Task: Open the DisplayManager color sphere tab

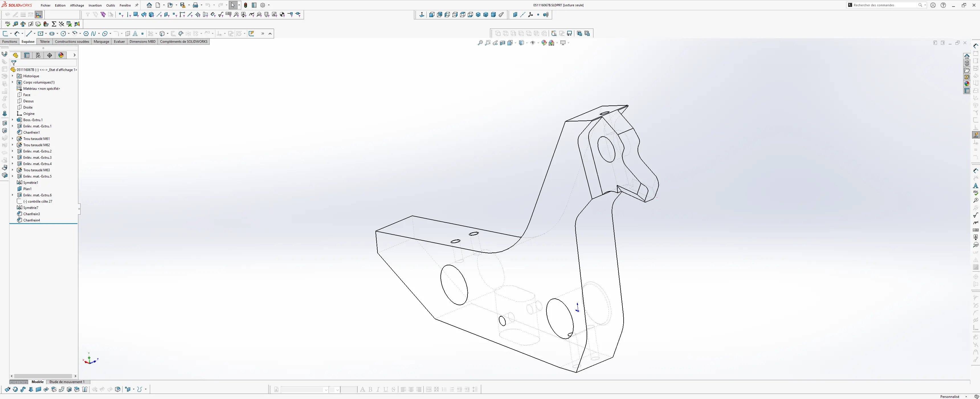Action: [61, 55]
